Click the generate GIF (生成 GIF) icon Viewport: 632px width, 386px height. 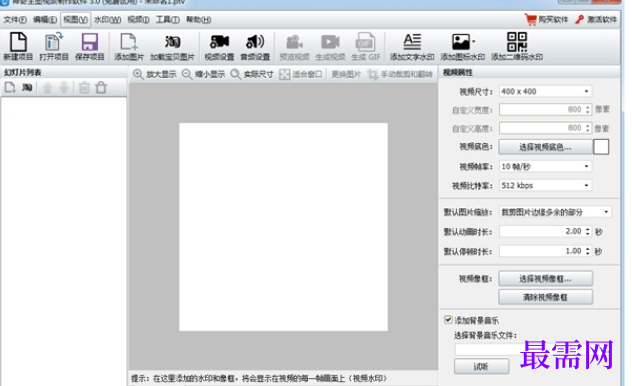(366, 46)
